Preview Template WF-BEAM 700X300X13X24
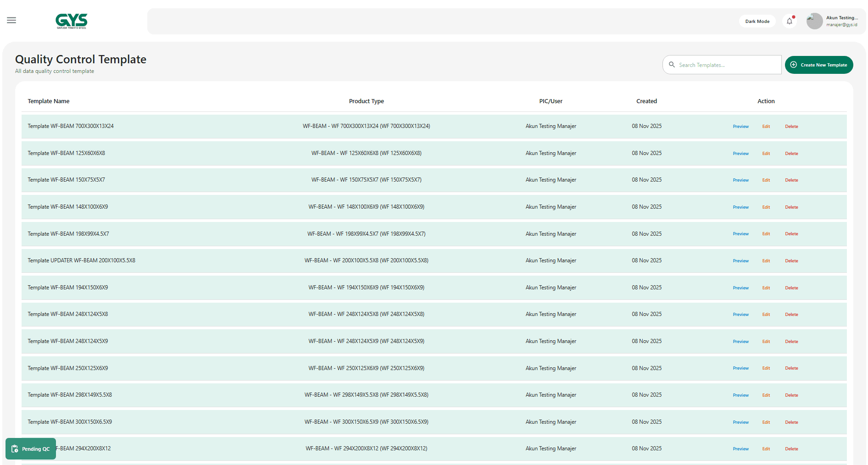Screen dimensions: 868x465 coord(740,127)
